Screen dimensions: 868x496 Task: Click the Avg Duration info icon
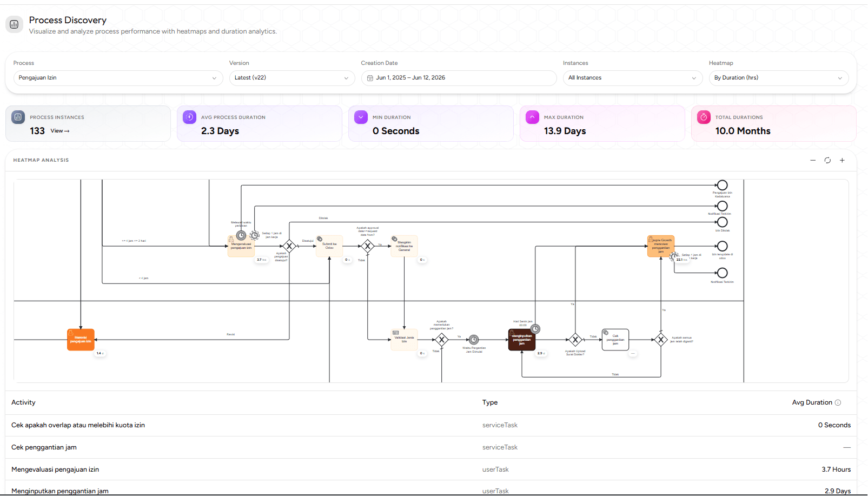[x=838, y=402]
